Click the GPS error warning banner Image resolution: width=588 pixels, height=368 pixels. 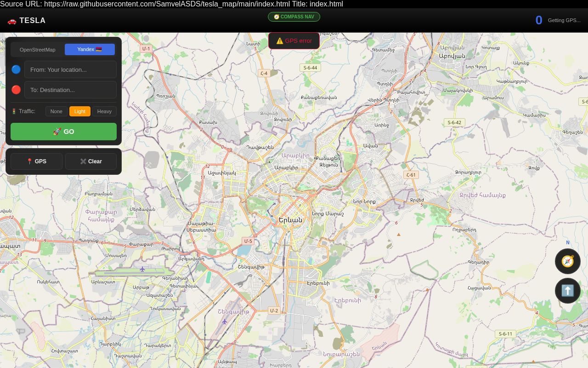pyautogui.click(x=294, y=40)
